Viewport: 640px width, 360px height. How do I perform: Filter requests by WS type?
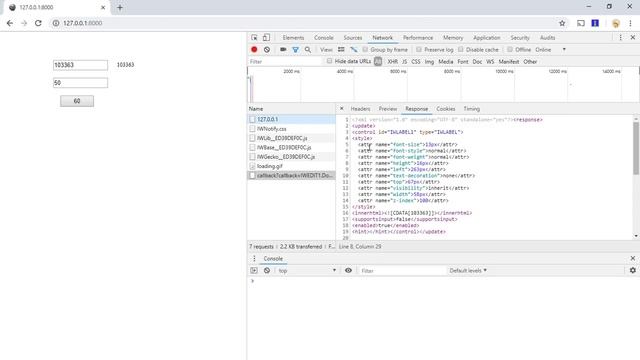(490, 62)
